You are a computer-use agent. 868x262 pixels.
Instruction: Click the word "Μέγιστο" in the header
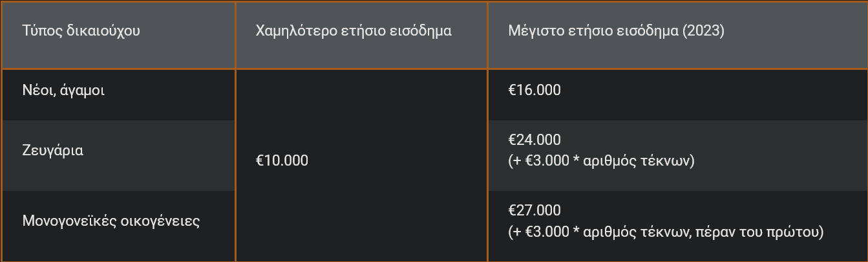tap(533, 31)
